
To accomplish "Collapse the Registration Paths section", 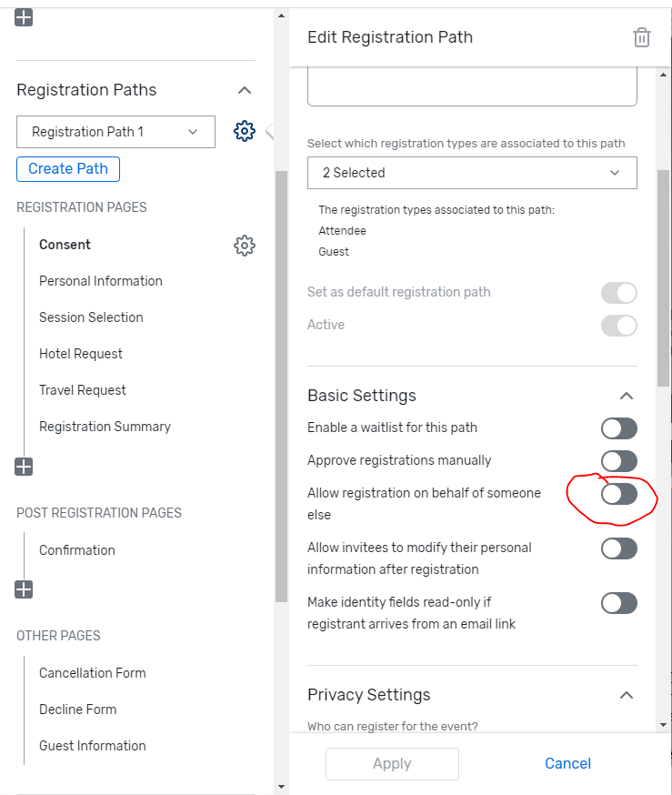I will click(x=245, y=90).
